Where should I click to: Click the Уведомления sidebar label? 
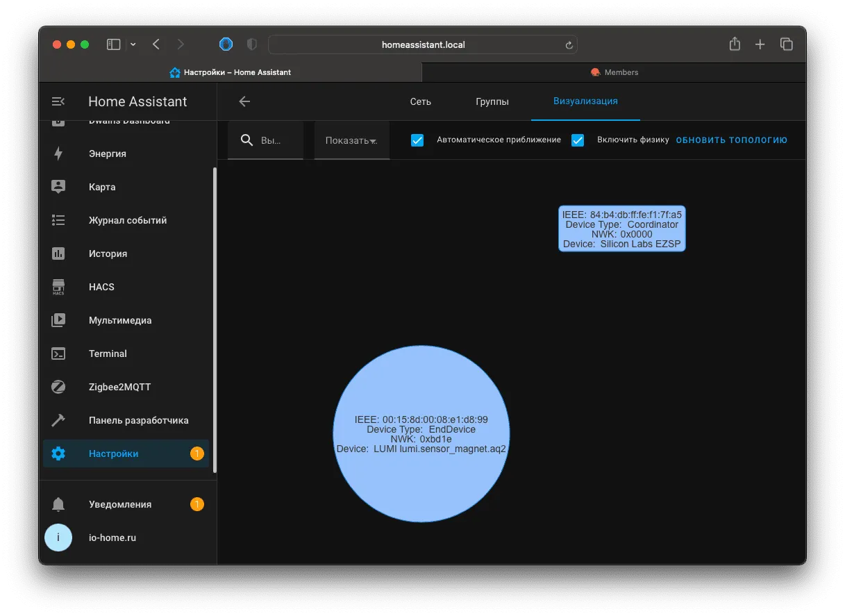click(120, 504)
